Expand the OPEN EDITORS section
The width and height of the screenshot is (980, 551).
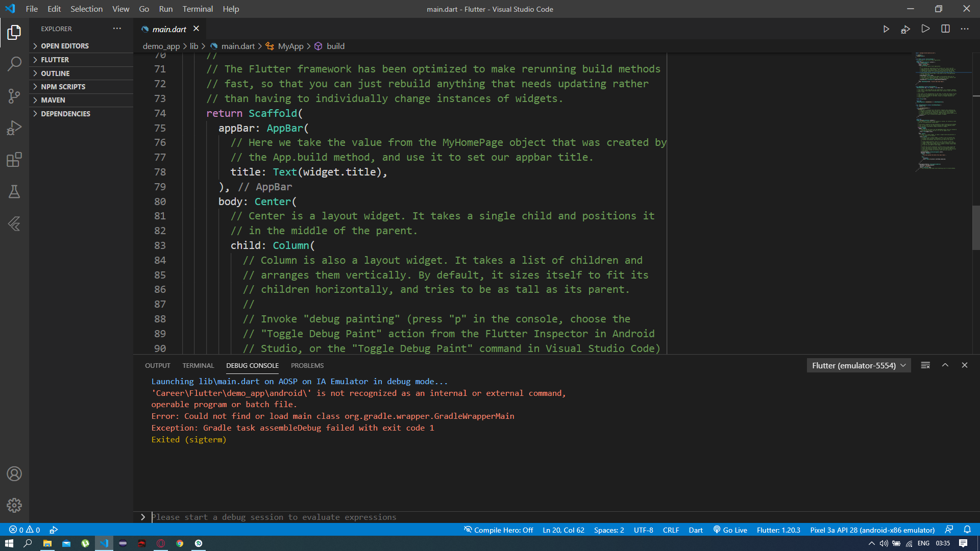[x=82, y=46]
